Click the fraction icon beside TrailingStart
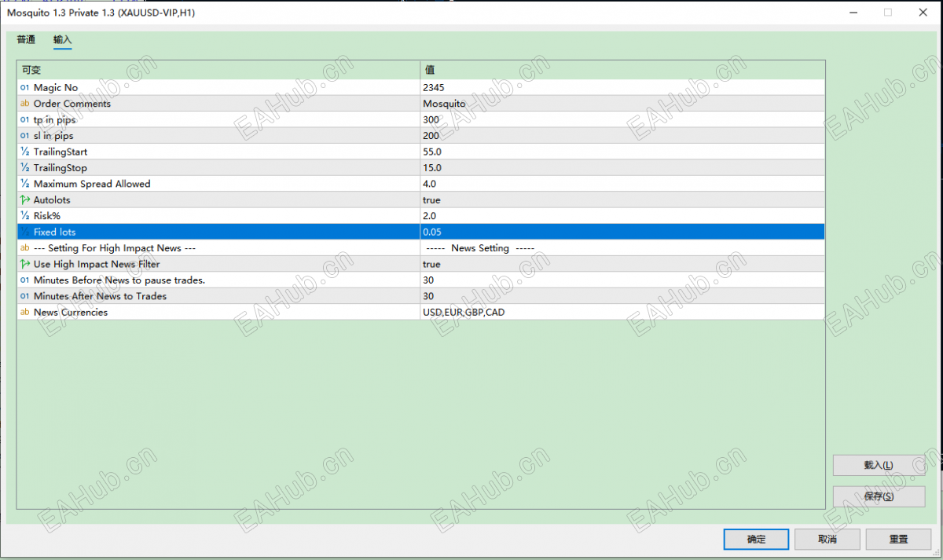Image resolution: width=943 pixels, height=560 pixels. click(x=24, y=152)
